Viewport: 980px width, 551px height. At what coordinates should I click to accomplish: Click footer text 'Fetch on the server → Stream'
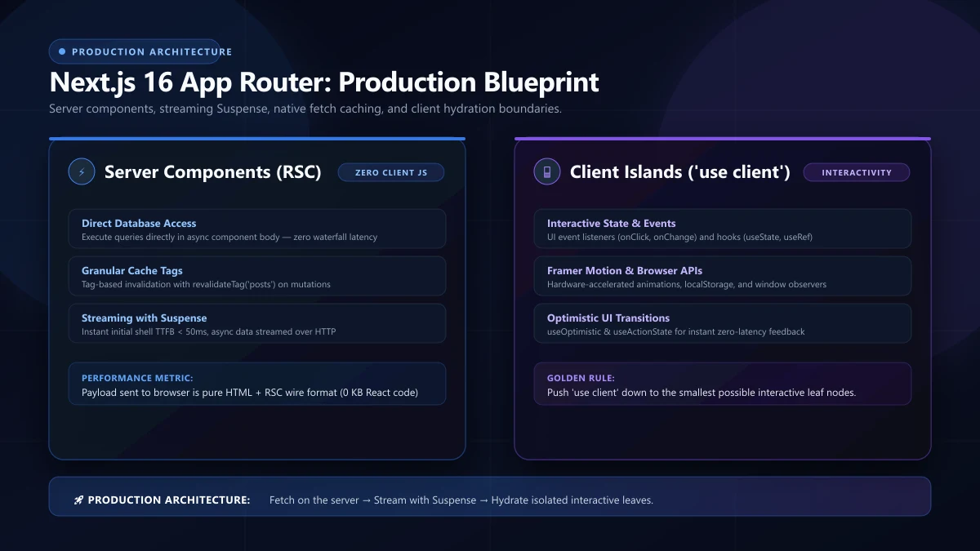[461, 500]
